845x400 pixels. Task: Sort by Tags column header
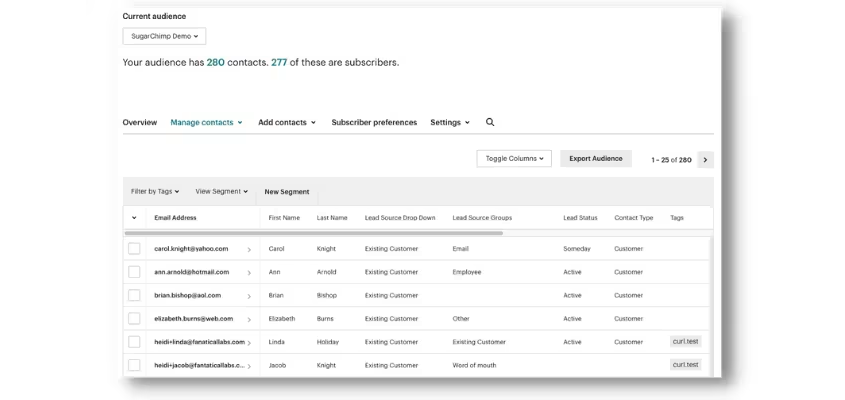pos(677,218)
